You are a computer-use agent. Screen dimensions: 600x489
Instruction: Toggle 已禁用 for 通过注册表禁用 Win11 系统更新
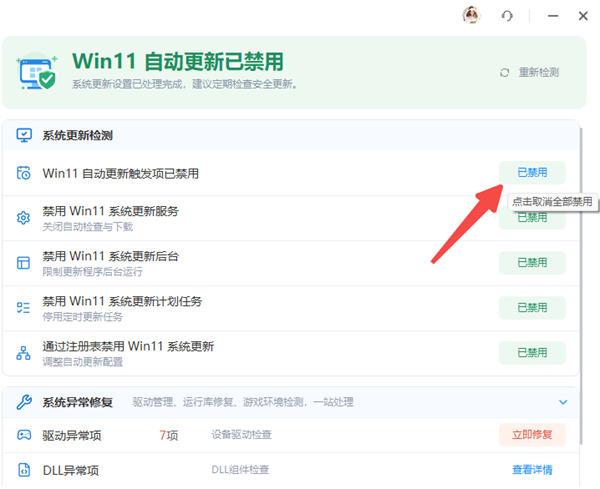click(532, 352)
